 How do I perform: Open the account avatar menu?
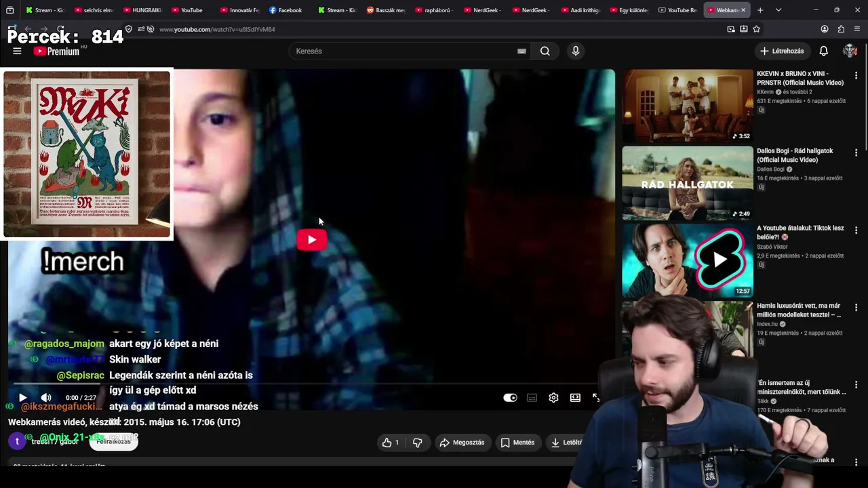[x=850, y=51]
